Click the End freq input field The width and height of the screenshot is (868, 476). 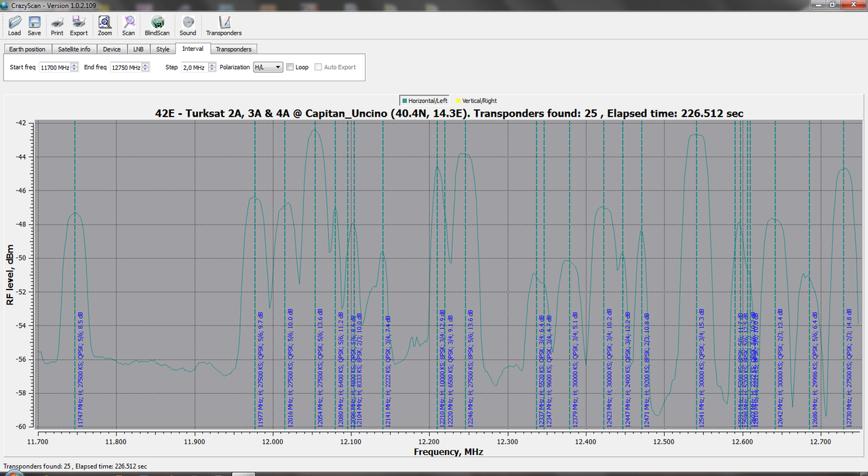tap(126, 67)
